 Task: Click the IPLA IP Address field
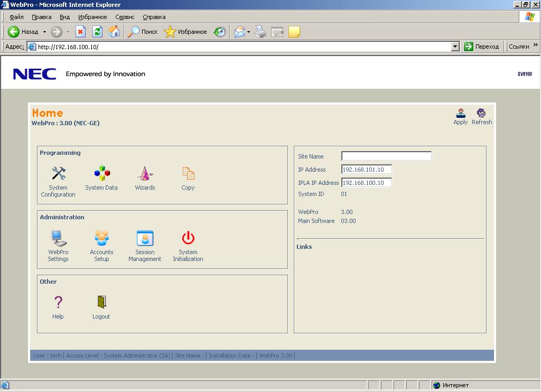pyautogui.click(x=367, y=183)
